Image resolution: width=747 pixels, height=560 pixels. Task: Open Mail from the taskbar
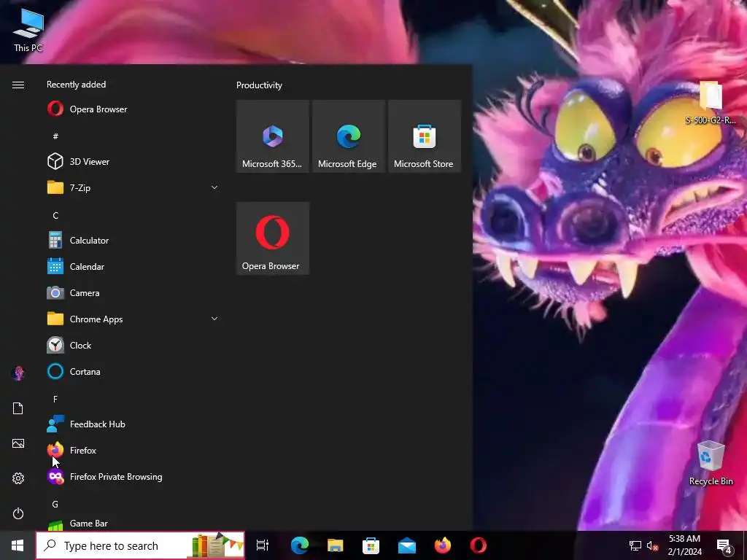[407, 545]
